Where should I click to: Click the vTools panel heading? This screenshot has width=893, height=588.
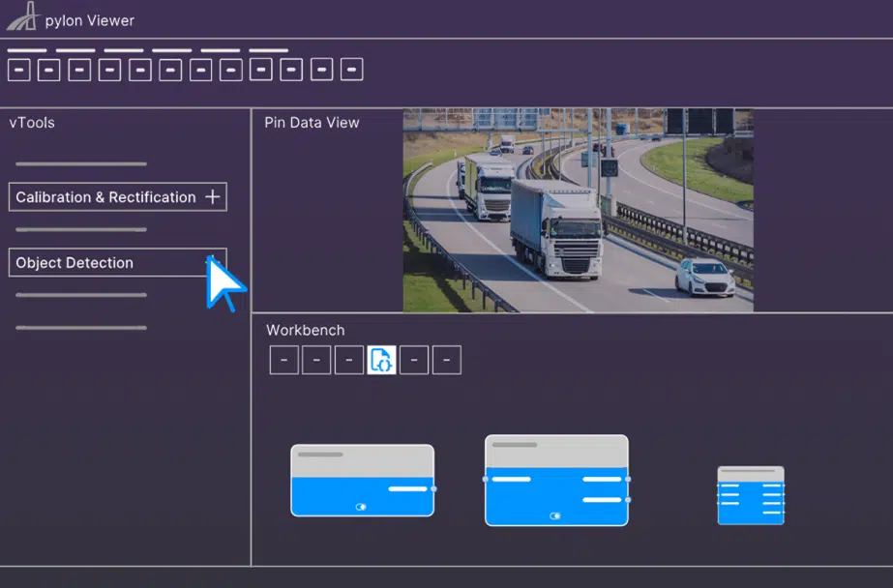tap(32, 123)
